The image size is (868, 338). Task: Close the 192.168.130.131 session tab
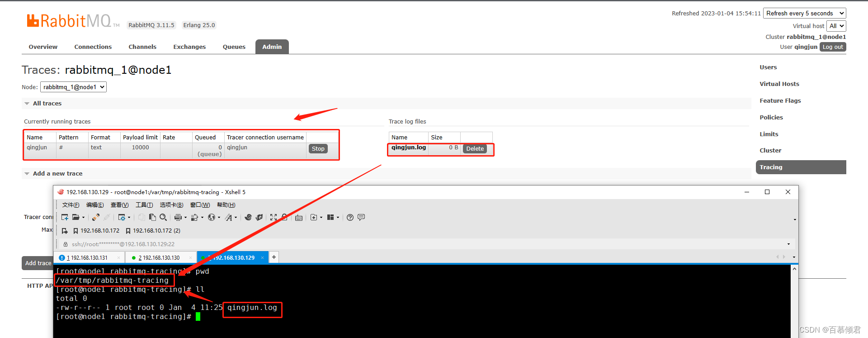[118, 257]
